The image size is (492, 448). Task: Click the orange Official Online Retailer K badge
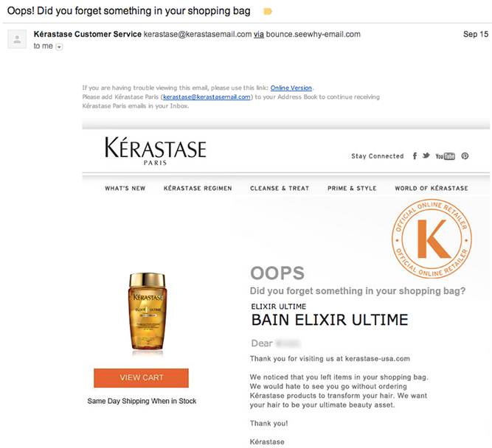(432, 239)
